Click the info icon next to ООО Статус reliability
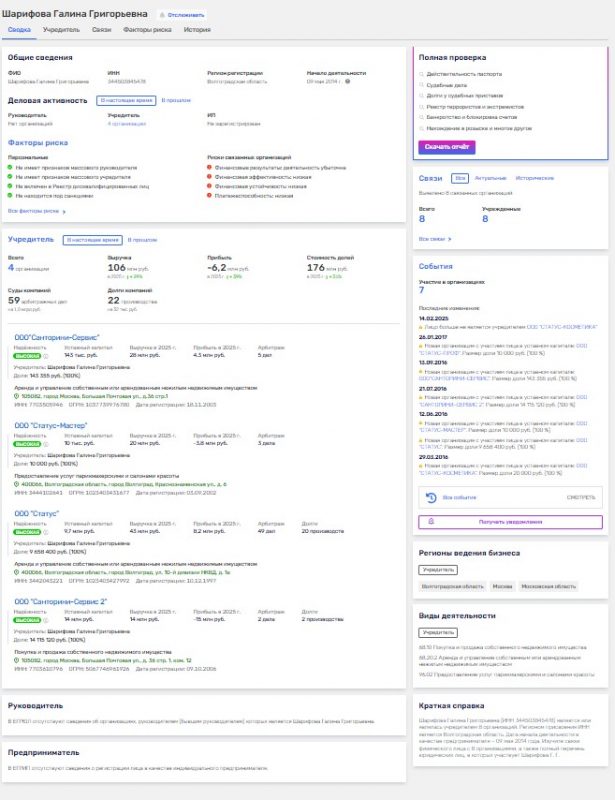The width and height of the screenshot is (615, 800). (x=44, y=531)
